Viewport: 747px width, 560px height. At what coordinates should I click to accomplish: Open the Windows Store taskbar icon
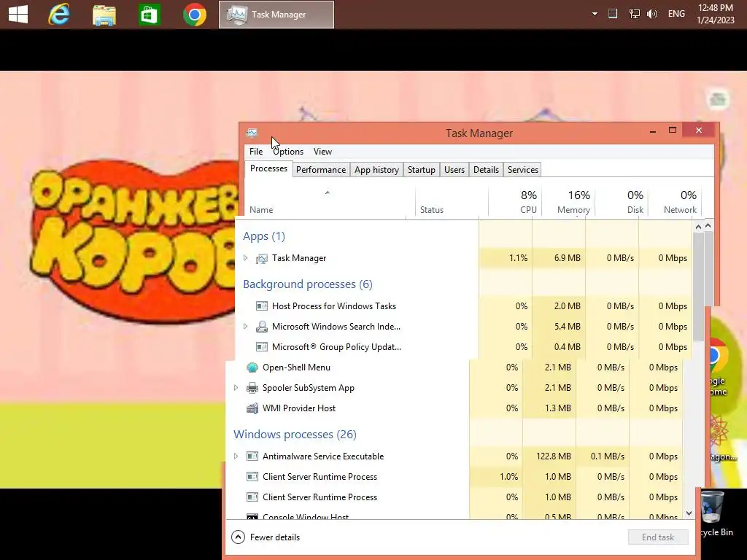pos(149,15)
